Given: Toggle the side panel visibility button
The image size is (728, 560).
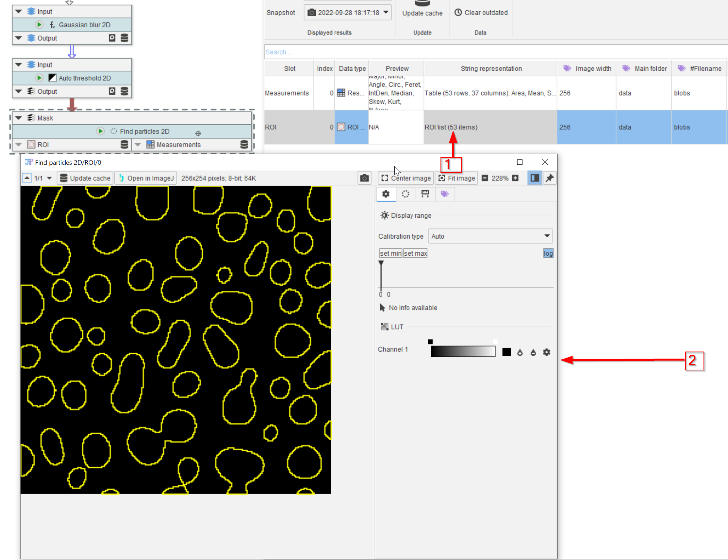Looking at the screenshot, I should pyautogui.click(x=535, y=178).
